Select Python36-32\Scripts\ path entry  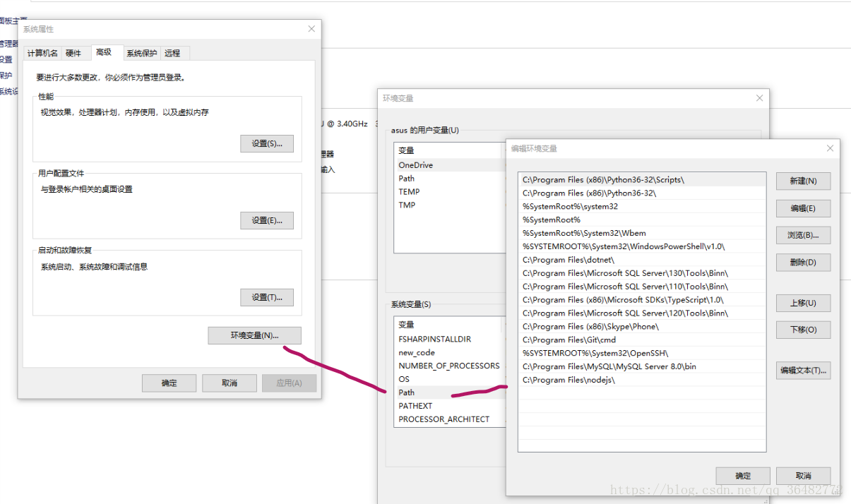tap(642, 180)
